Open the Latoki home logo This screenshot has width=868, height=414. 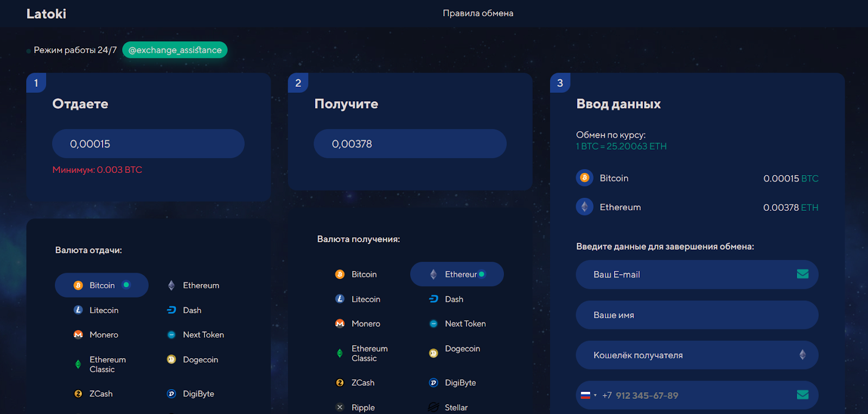46,14
